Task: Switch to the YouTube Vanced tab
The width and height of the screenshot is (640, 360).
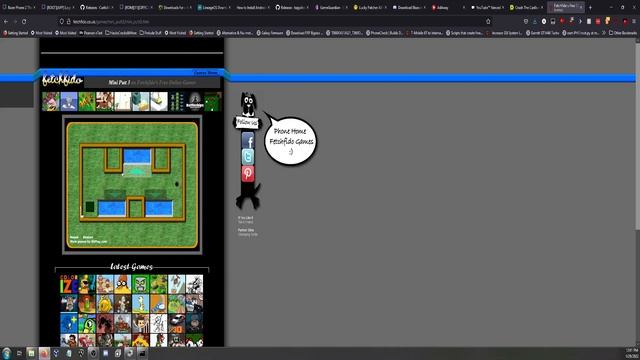Action: (x=488, y=7)
